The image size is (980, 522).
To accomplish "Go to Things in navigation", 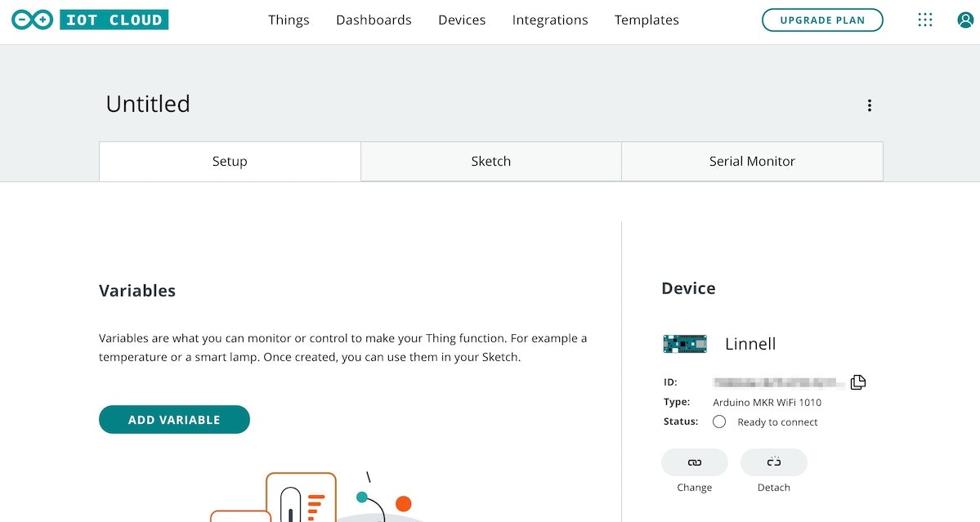I will (x=289, y=20).
